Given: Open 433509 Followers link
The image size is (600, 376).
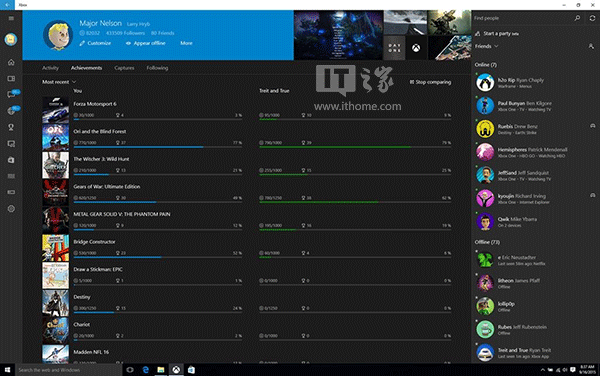Looking at the screenshot, I should click(x=125, y=33).
